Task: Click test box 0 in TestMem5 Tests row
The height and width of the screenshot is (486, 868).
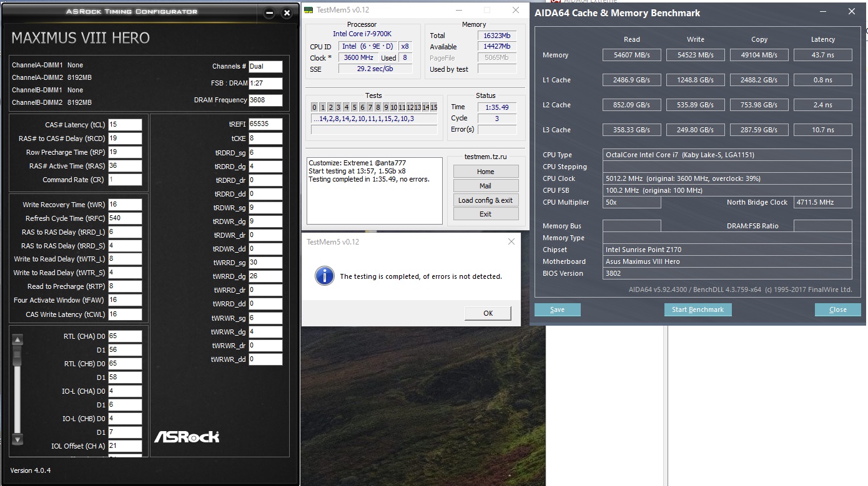Action: pyautogui.click(x=315, y=107)
